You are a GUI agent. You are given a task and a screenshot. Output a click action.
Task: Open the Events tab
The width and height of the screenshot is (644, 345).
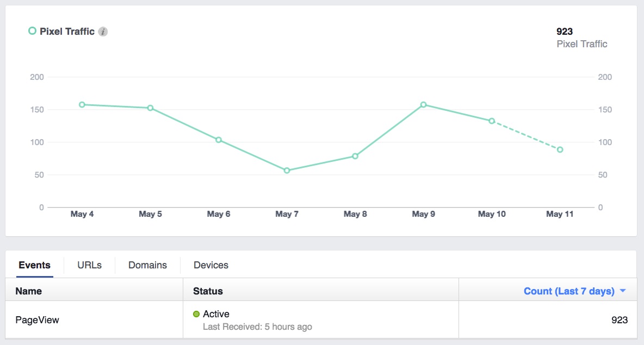[x=34, y=265]
